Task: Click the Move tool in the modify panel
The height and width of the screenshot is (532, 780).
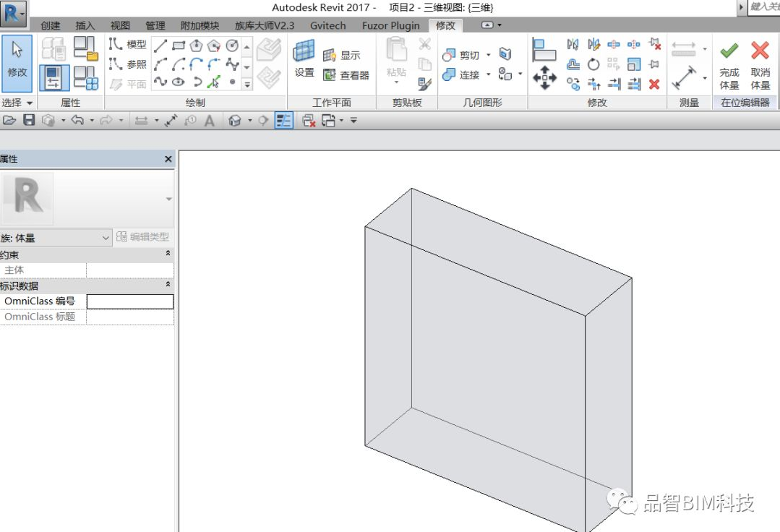Action: (544, 78)
